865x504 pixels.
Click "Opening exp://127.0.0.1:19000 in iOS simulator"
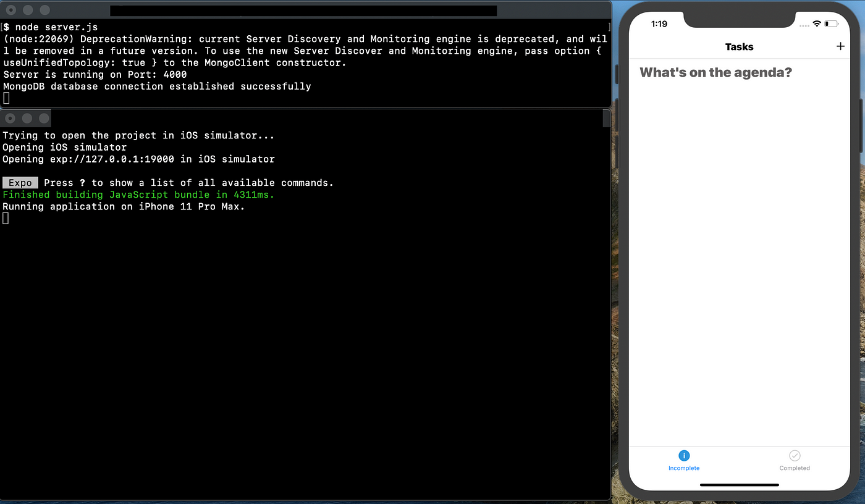click(138, 159)
